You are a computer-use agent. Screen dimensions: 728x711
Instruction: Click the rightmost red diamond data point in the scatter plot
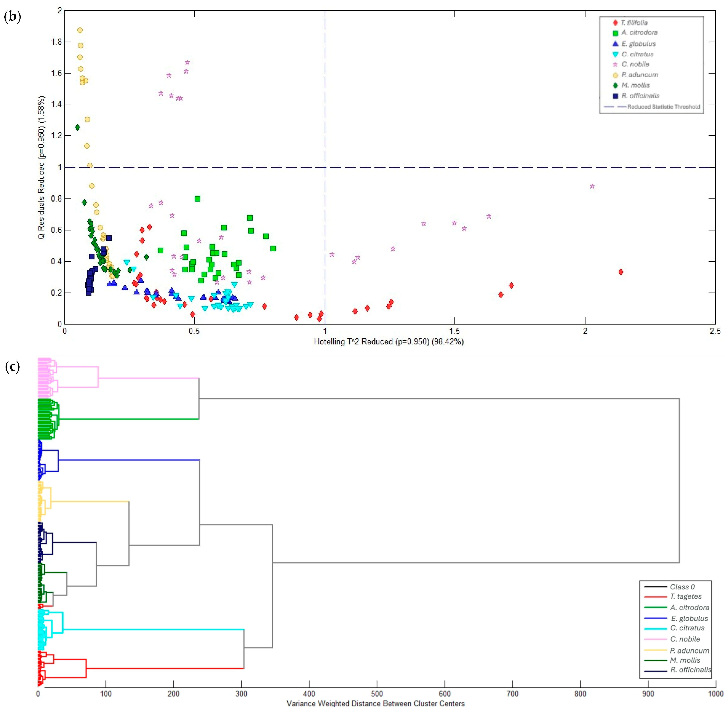[x=620, y=272]
